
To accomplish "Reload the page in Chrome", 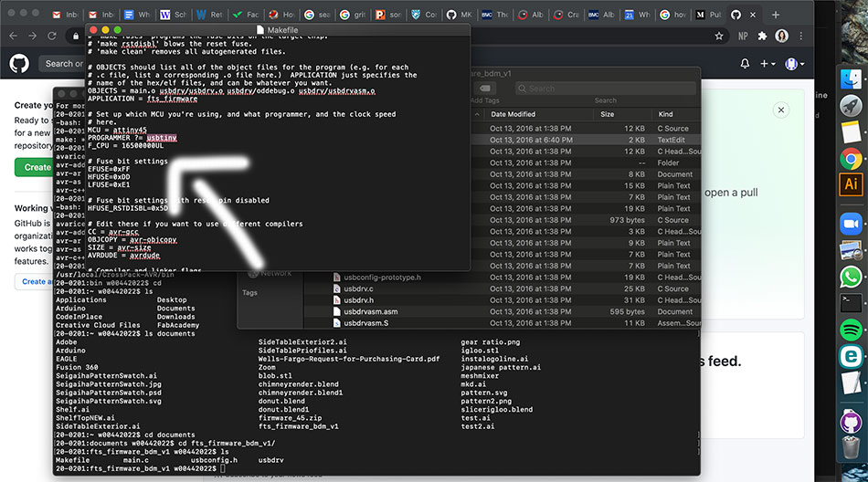I will coord(52,36).
